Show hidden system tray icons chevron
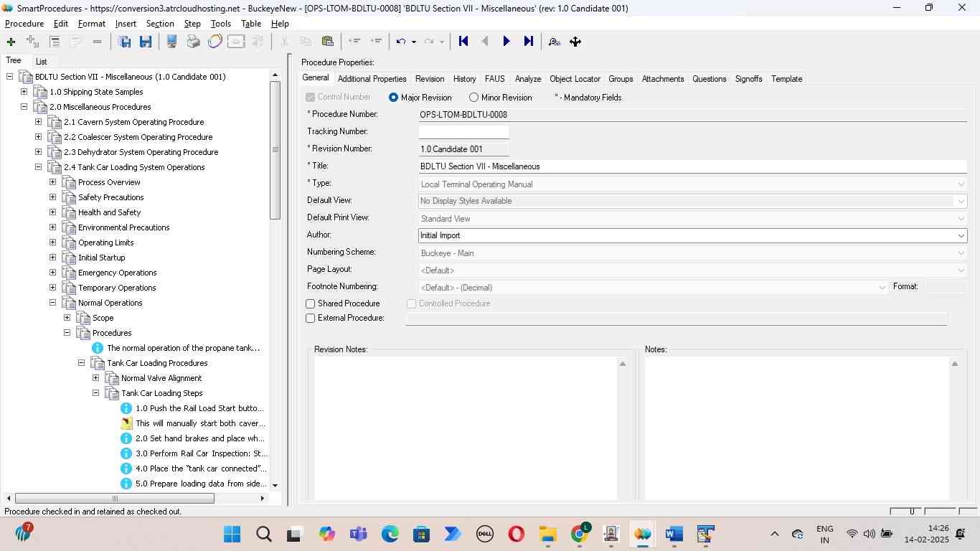Image resolution: width=980 pixels, height=551 pixels. [774, 534]
